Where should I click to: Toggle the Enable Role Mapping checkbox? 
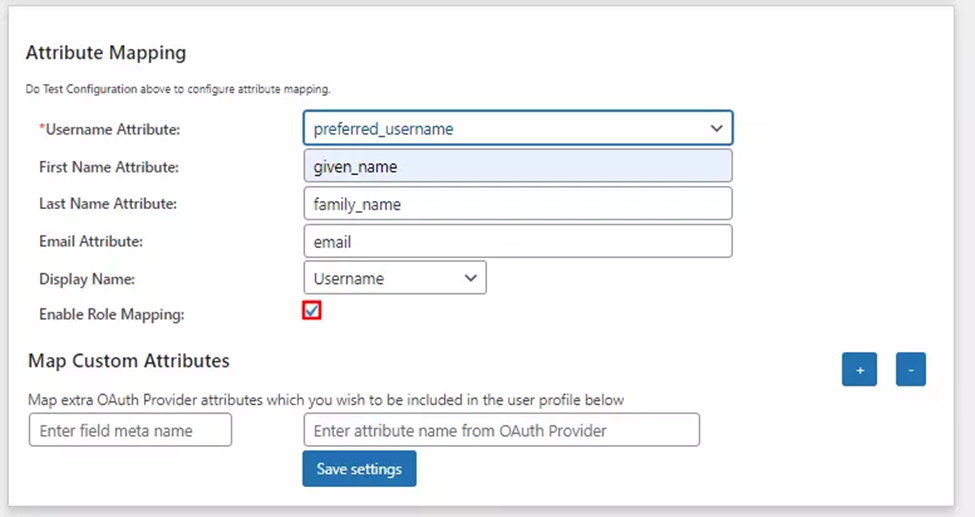(312, 310)
